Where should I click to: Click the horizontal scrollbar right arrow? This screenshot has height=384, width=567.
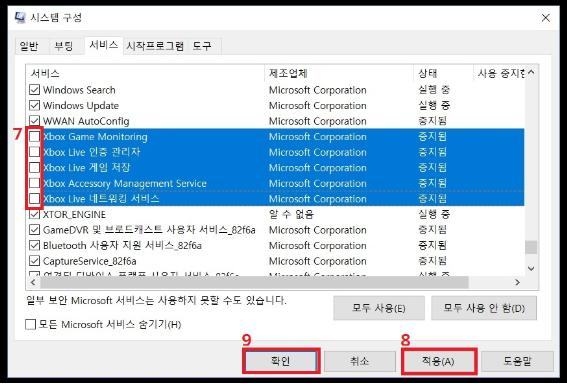point(517,282)
